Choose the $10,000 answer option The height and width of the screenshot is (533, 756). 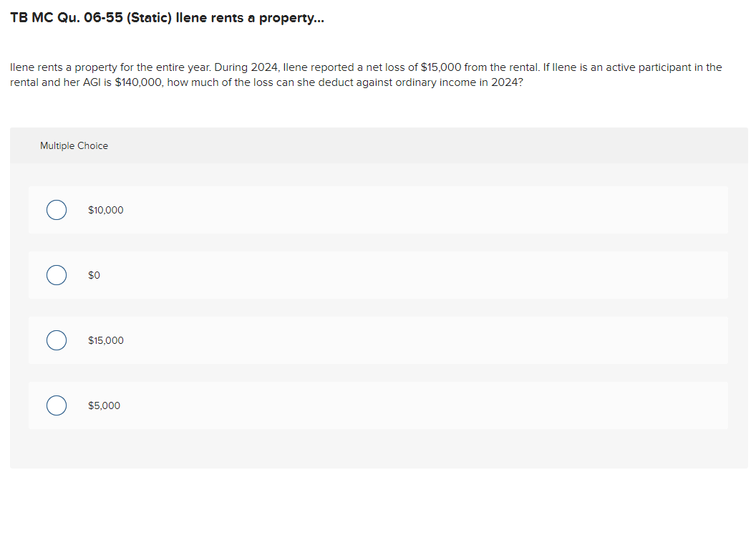(57, 210)
